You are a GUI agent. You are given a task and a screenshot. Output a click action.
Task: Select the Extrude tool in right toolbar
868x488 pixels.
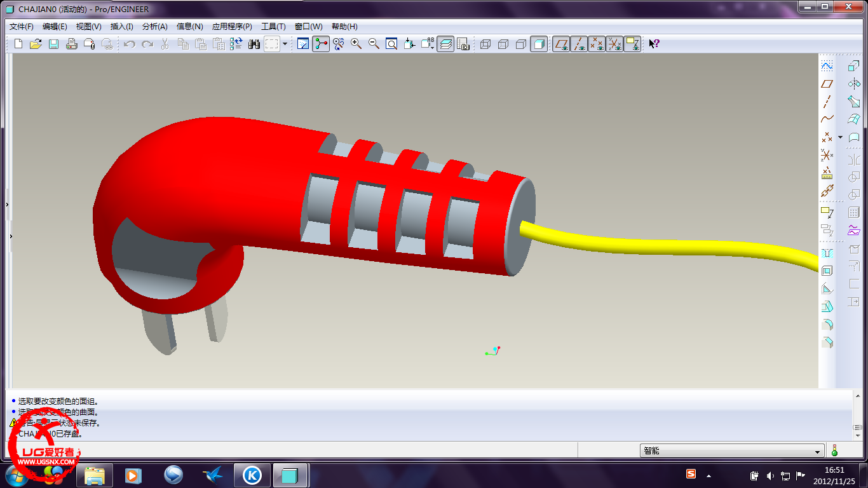[x=854, y=66]
